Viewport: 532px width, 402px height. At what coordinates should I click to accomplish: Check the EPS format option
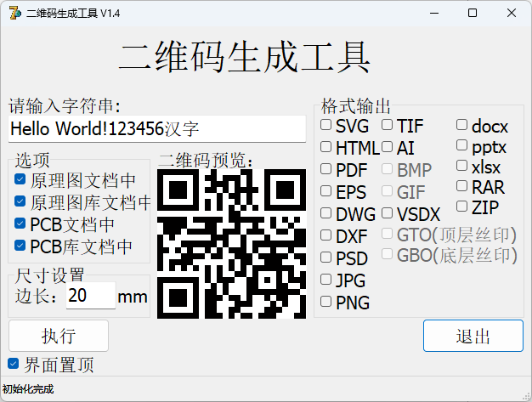point(325,191)
